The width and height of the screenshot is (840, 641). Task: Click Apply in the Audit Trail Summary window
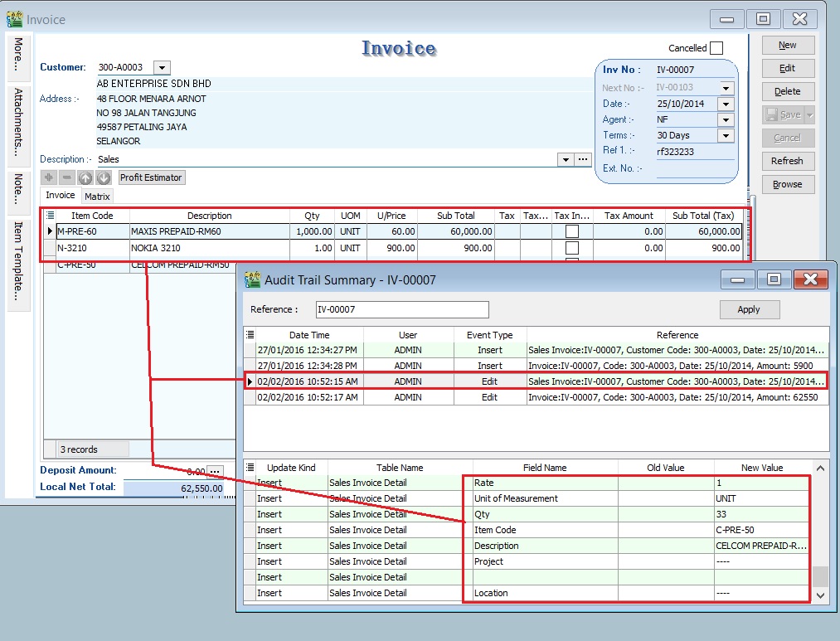[x=749, y=309]
